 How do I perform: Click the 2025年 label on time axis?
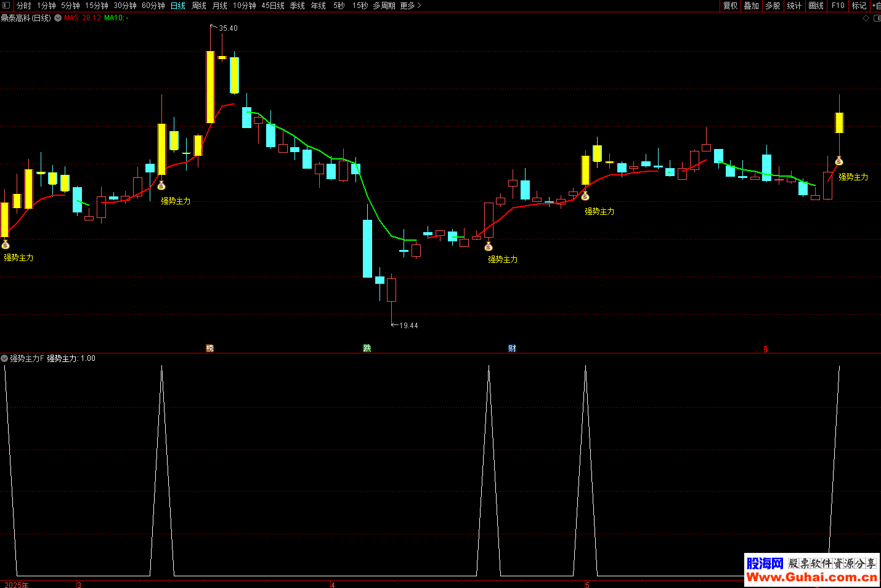pos(17,584)
